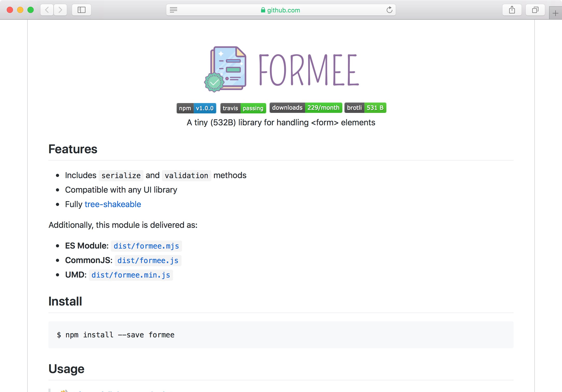Viewport: 562px width, 392px height.
Task: Click the github.com address field
Action: pyautogui.click(x=281, y=10)
